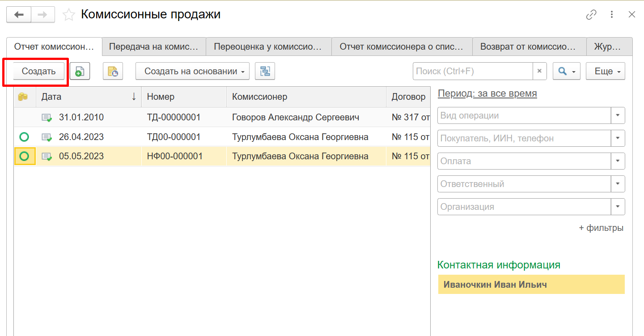644x336 pixels.
Task: Copy link using the chain icon
Action: [591, 15]
